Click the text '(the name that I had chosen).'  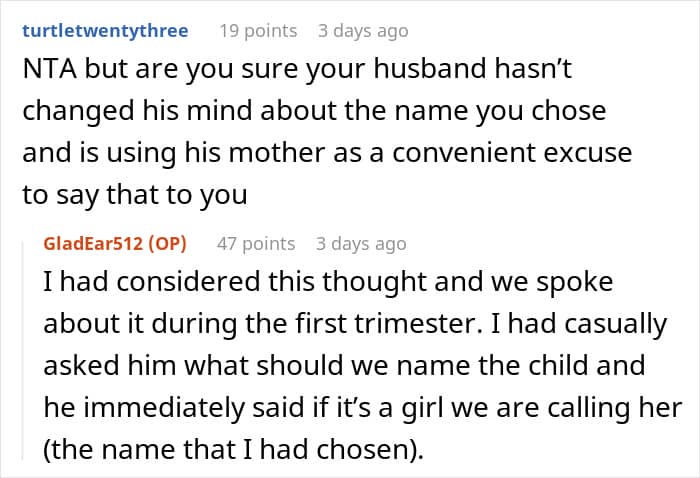pos(233,449)
